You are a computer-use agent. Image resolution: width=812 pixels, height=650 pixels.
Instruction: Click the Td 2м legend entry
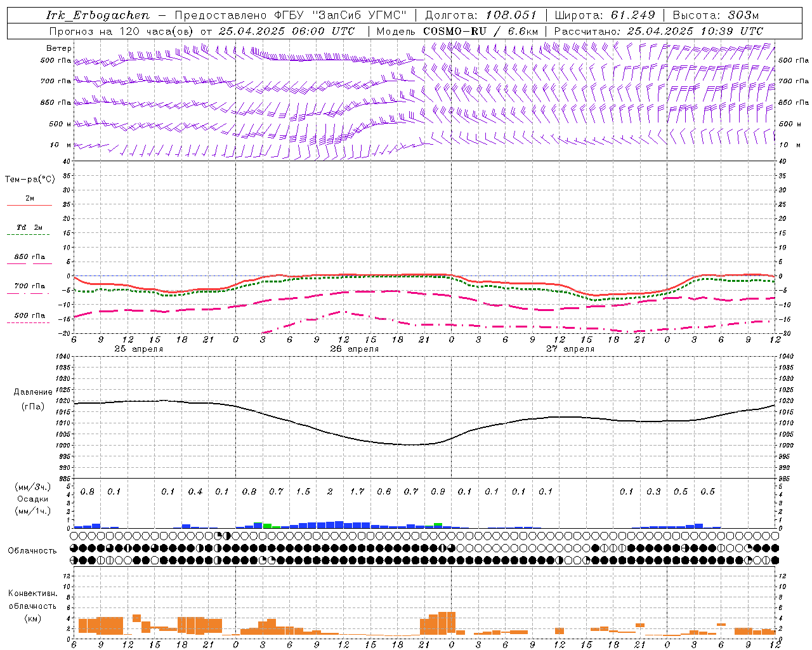click(30, 227)
